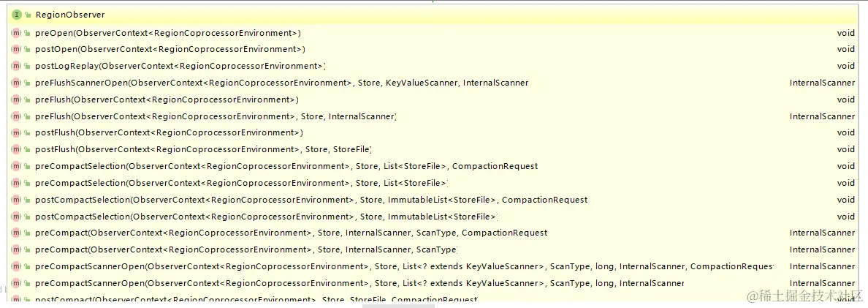Viewport: 868px width, 308px height.
Task: Click public access icon beside RegionObserver
Action: [28, 15]
